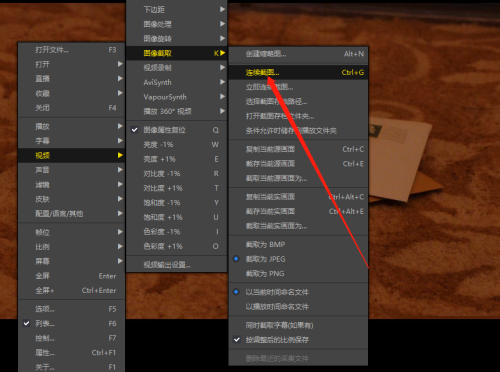Expand the 滤镜 submenu
The height and width of the screenshot is (372, 500).
click(x=71, y=184)
